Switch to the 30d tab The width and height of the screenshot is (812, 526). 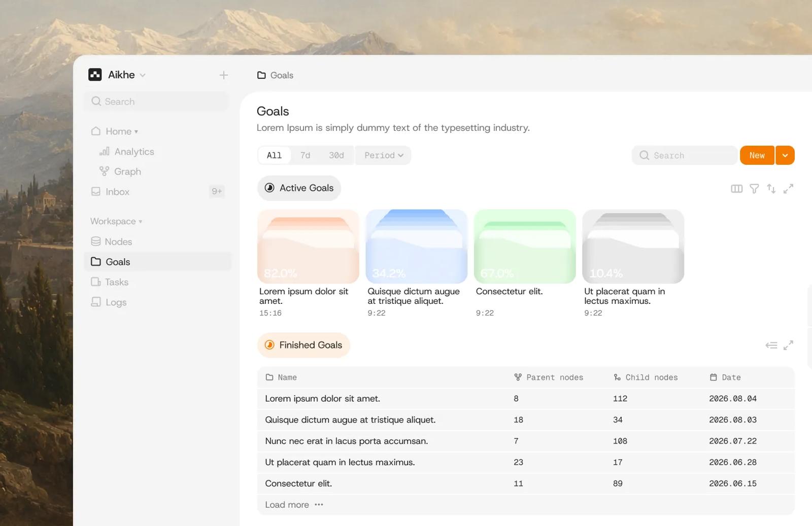[x=336, y=155]
